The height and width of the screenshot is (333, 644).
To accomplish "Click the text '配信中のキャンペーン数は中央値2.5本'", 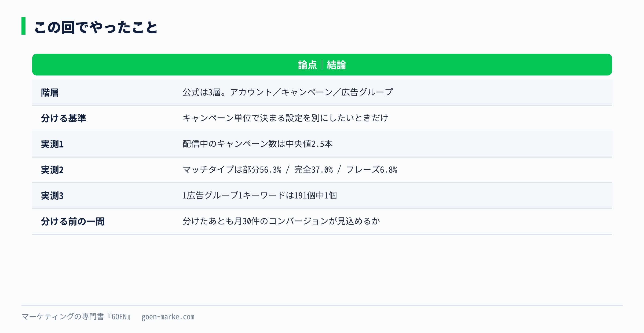I will (x=258, y=144).
